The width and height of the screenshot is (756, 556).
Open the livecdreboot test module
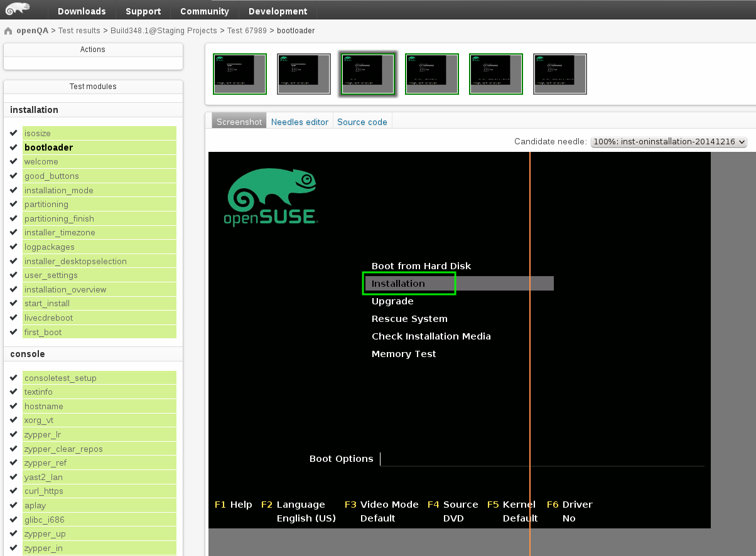(99, 318)
